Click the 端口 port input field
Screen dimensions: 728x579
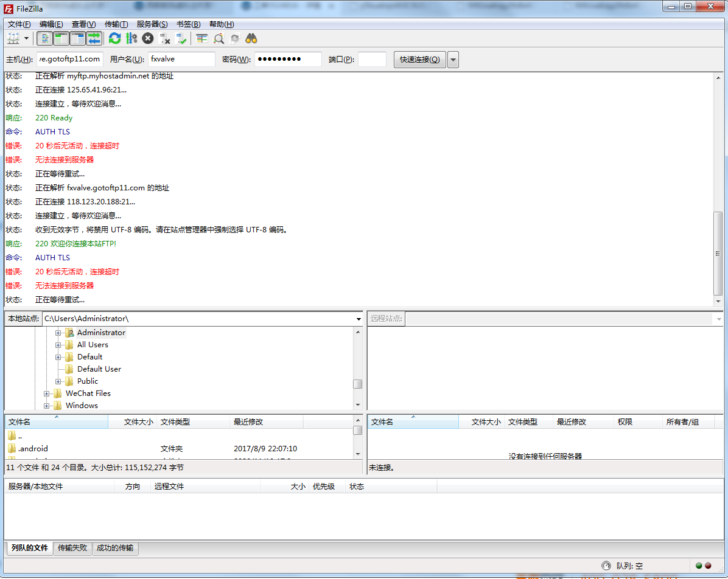372,60
